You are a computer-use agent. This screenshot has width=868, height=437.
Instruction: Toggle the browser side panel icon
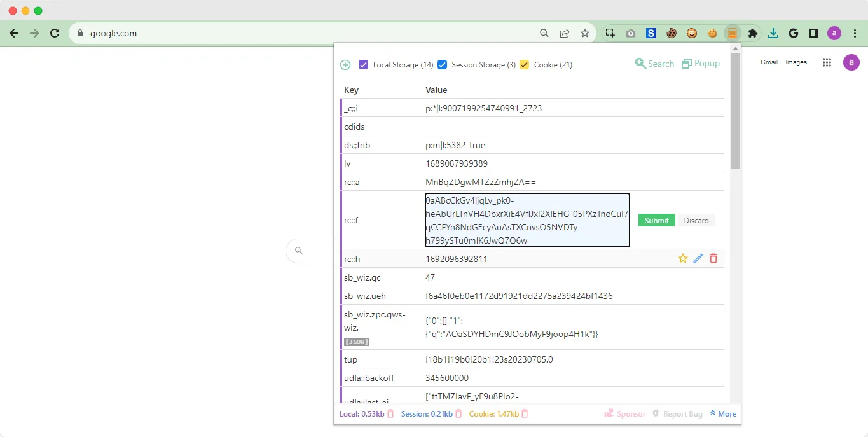(814, 33)
